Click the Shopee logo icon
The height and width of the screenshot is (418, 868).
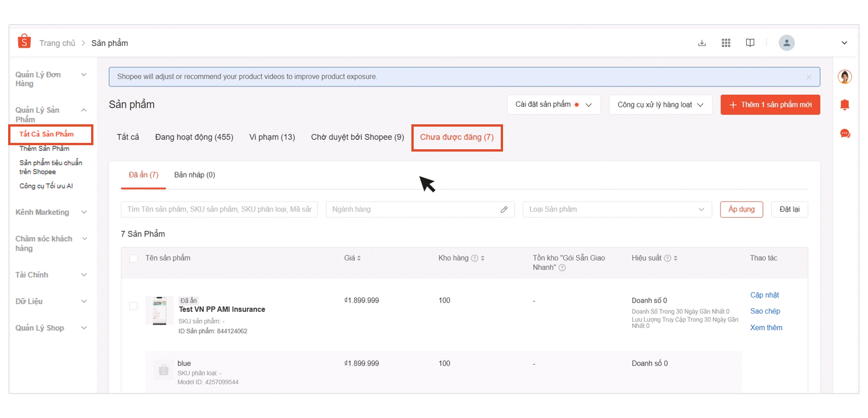(24, 41)
